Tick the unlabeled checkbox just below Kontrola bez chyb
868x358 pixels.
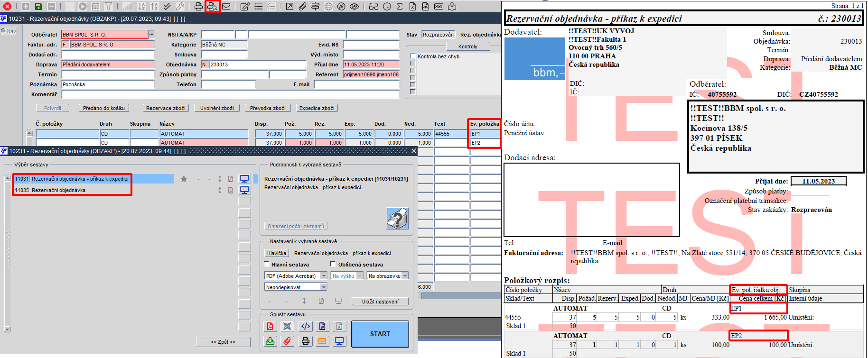coord(412,64)
